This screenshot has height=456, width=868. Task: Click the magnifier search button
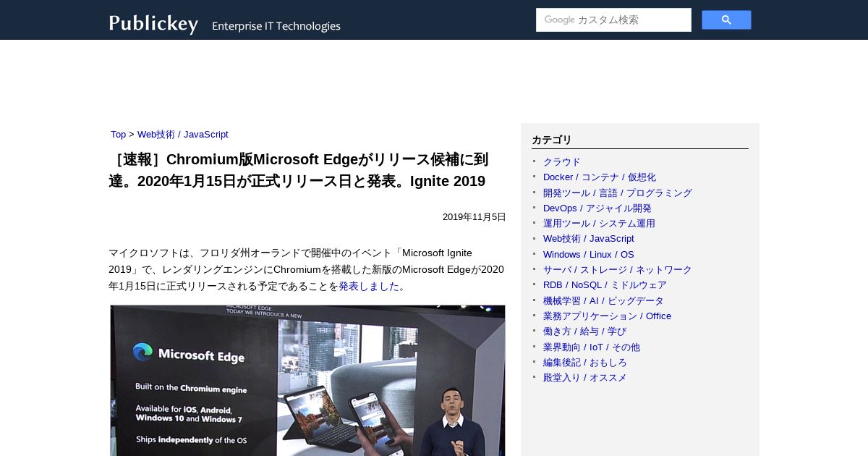(726, 20)
